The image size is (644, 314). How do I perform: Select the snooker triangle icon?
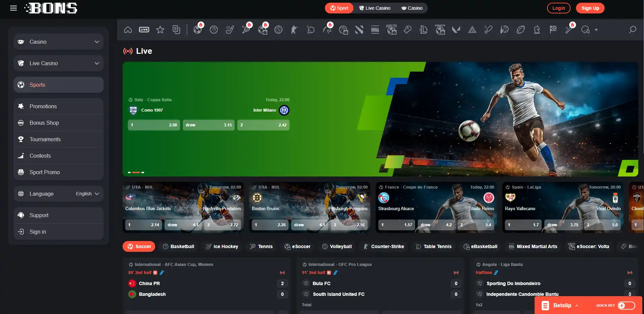click(472, 30)
